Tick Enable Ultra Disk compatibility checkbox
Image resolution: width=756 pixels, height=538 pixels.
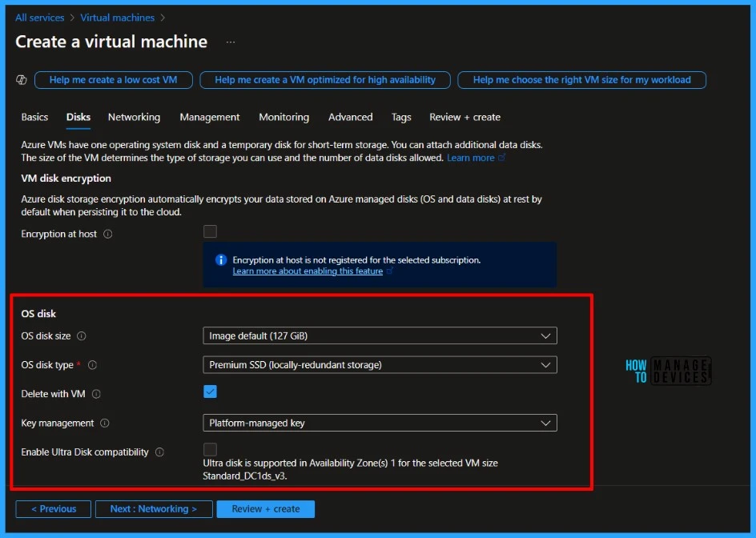click(210, 449)
